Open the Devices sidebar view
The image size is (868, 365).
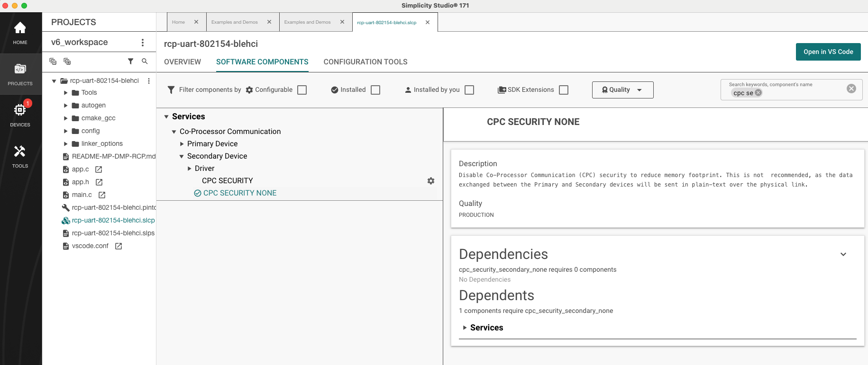tap(20, 115)
